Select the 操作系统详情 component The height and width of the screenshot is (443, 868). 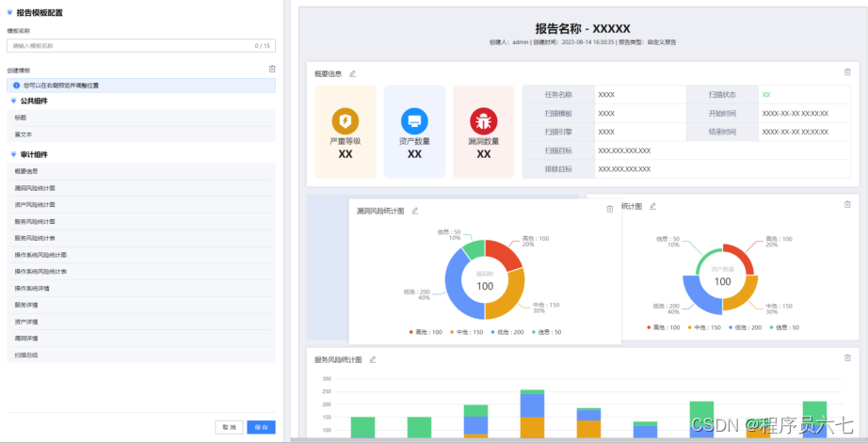tap(141, 289)
